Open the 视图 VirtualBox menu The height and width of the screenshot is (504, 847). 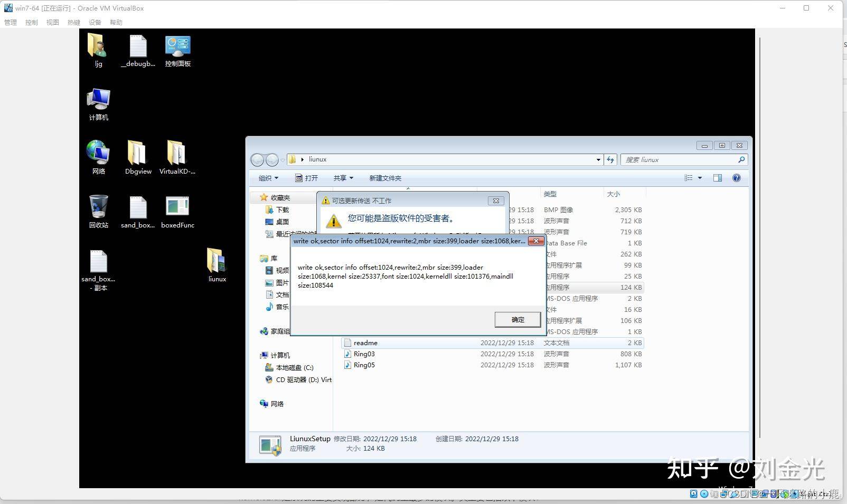pyautogui.click(x=53, y=22)
